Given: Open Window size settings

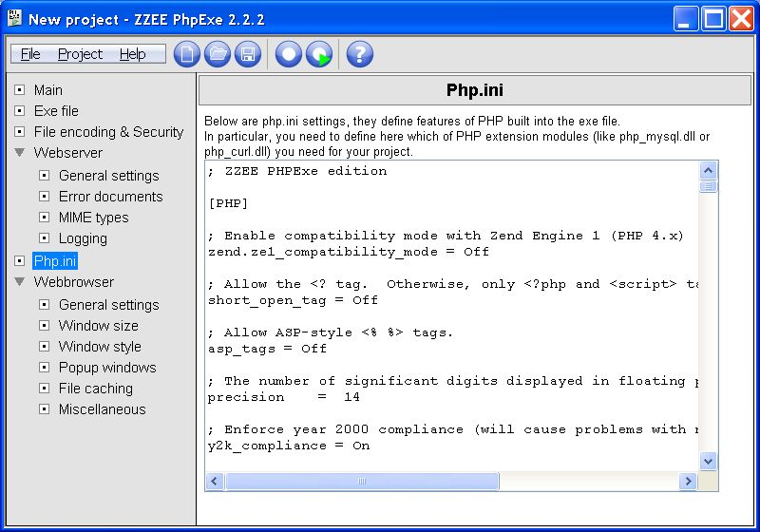Looking at the screenshot, I should tap(99, 326).
